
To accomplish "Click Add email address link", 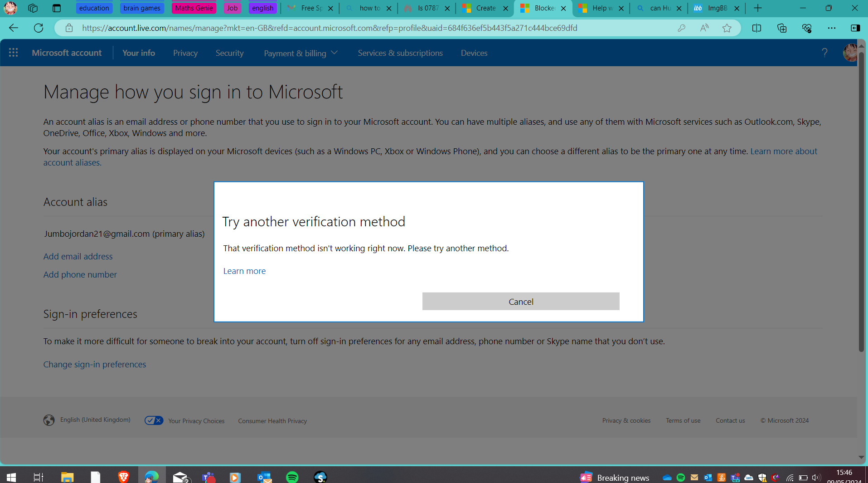I will [78, 256].
